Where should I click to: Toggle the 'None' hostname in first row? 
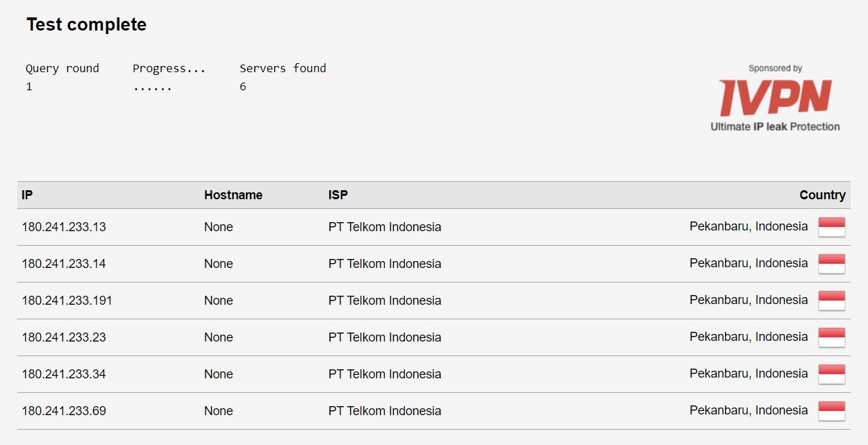tap(219, 226)
